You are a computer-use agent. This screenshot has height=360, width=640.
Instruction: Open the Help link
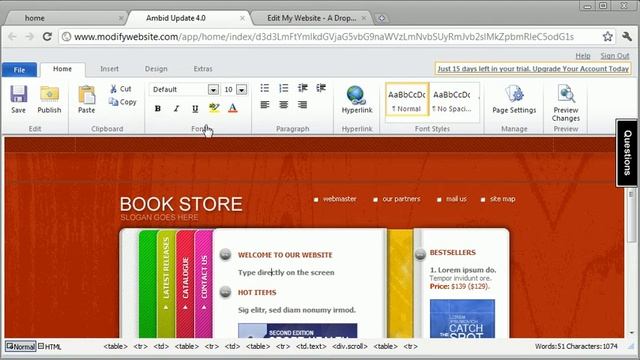[583, 56]
